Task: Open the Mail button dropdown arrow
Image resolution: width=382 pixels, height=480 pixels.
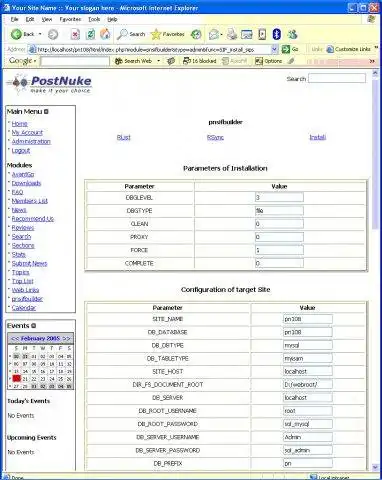Action: point(221,34)
